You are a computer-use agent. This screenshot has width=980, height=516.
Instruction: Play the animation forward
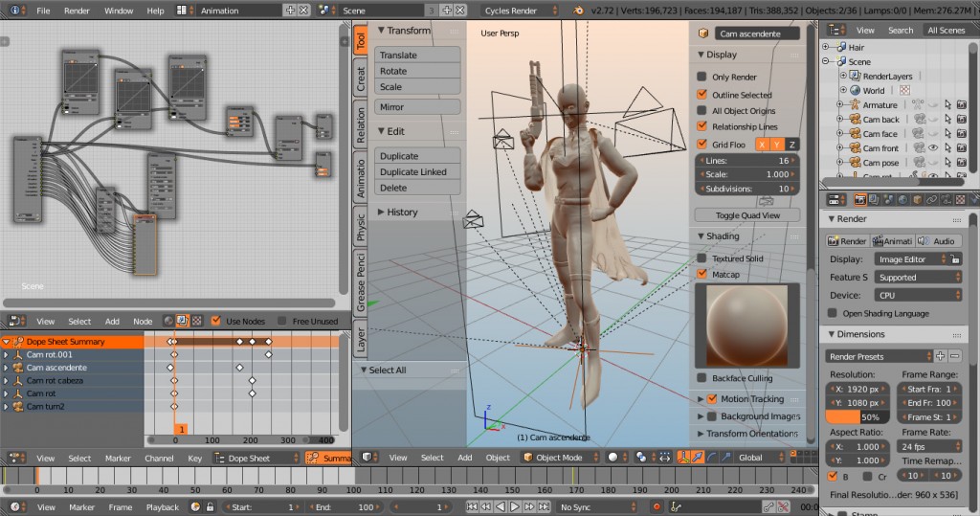(514, 506)
